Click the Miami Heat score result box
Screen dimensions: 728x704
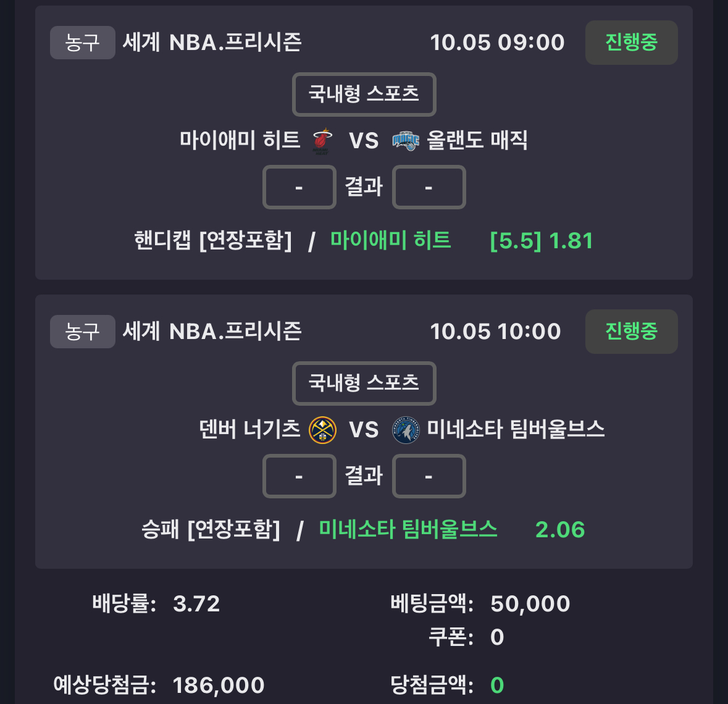pos(299,187)
